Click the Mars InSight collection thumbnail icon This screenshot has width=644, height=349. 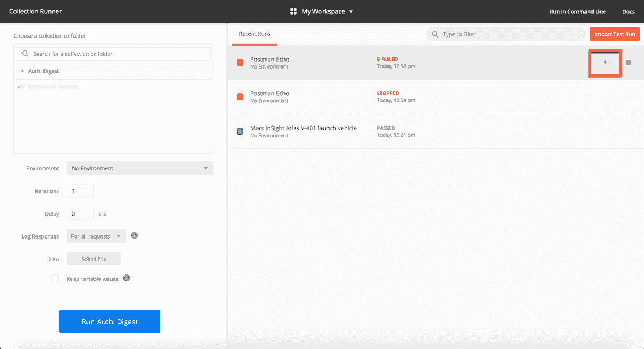(239, 131)
